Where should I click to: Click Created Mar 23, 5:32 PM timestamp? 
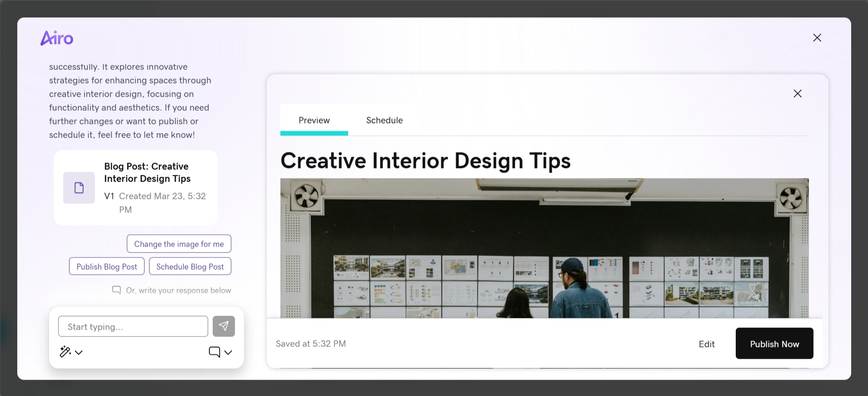(x=162, y=203)
